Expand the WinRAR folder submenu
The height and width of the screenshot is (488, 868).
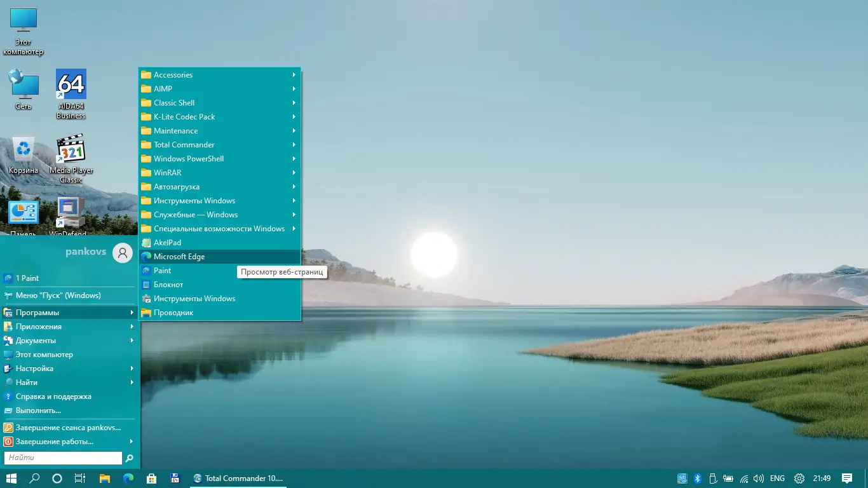(168, 172)
